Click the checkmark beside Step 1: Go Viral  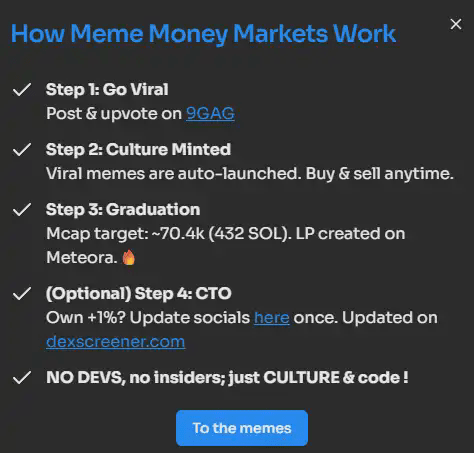tap(22, 90)
